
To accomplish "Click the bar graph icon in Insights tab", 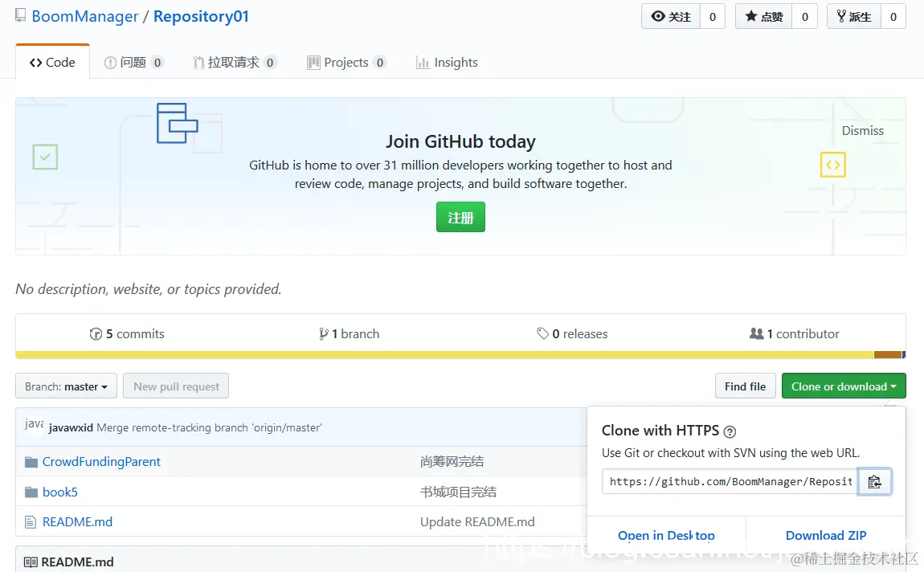I will point(423,63).
